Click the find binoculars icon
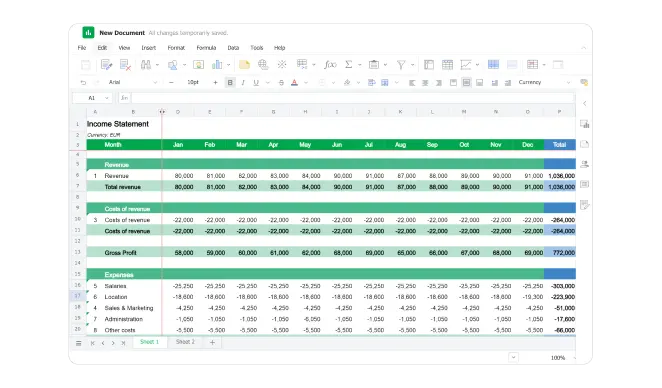This screenshot has width=662, height=388. pos(146,65)
